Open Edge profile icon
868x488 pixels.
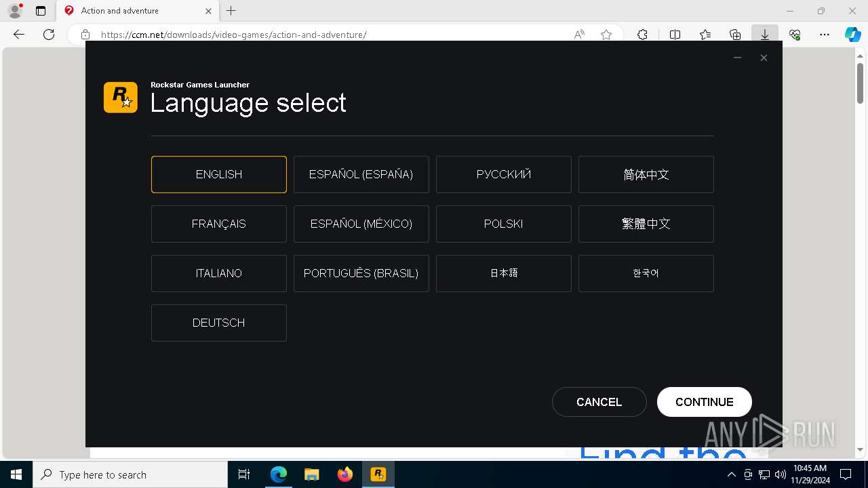tap(15, 11)
